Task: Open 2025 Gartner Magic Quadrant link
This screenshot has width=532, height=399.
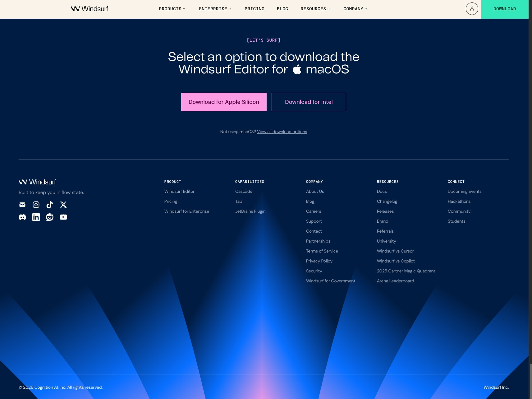Action: pyautogui.click(x=406, y=271)
